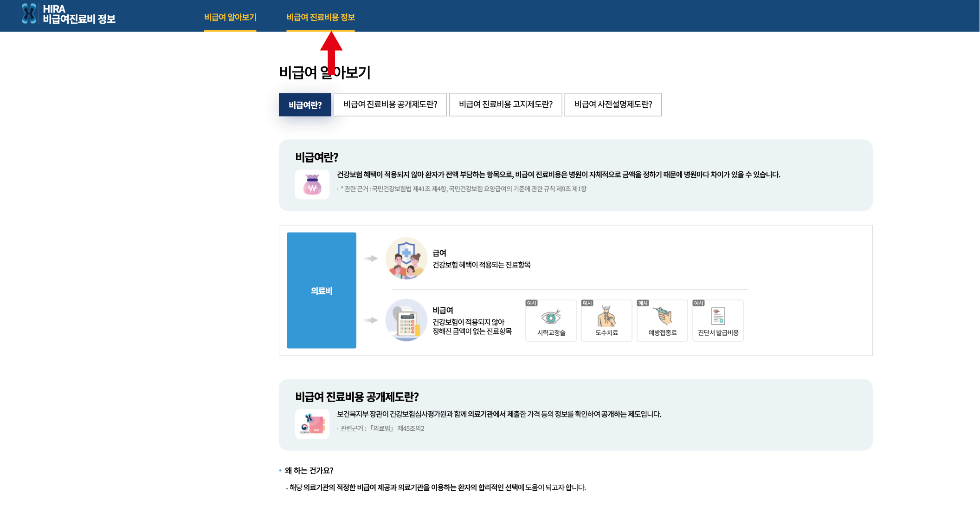Select the 비급여란? tab
This screenshot has height=507, width=980.
pyautogui.click(x=305, y=105)
